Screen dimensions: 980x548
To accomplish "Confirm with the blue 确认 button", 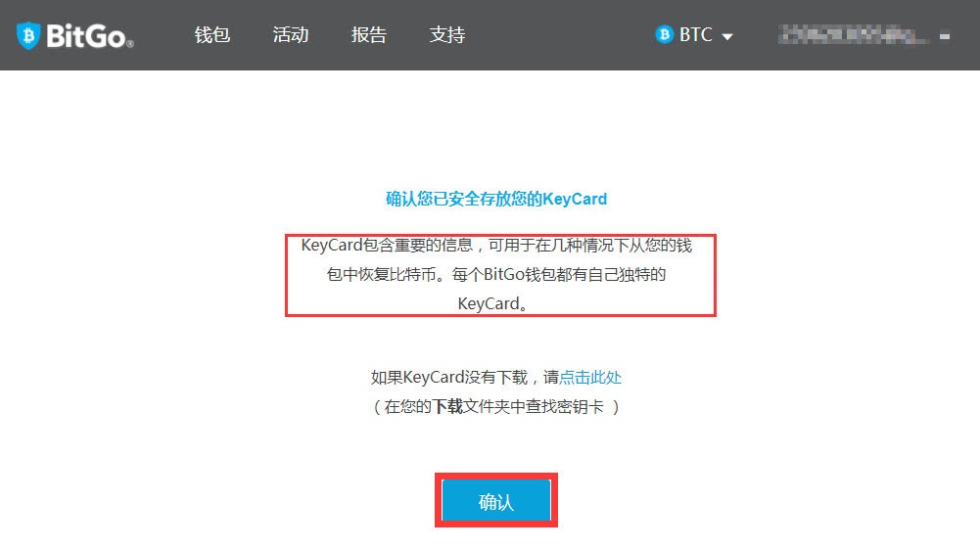I will pyautogui.click(x=496, y=500).
